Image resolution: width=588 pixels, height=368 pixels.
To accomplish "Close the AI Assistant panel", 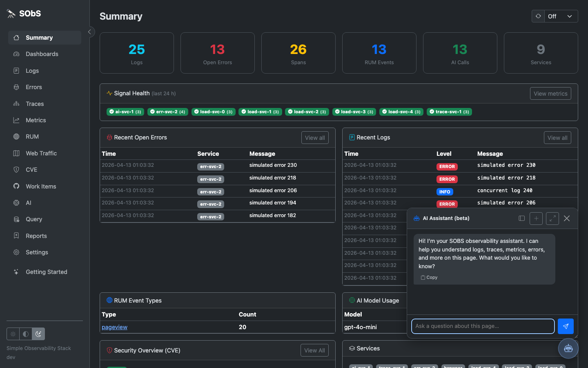I will click(567, 218).
